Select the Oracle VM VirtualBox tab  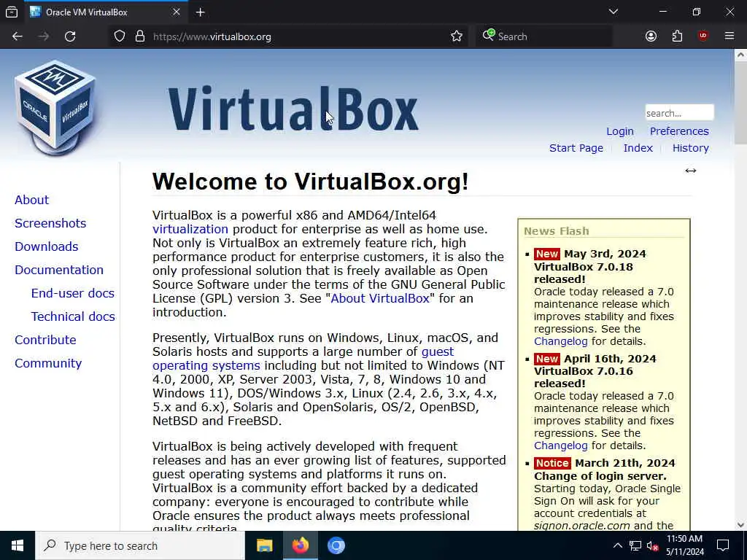coord(105,12)
